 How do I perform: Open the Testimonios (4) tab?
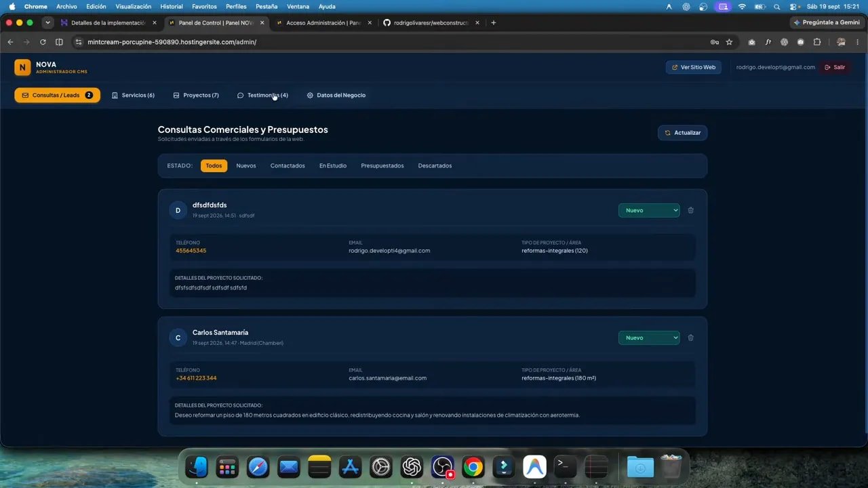click(x=262, y=96)
